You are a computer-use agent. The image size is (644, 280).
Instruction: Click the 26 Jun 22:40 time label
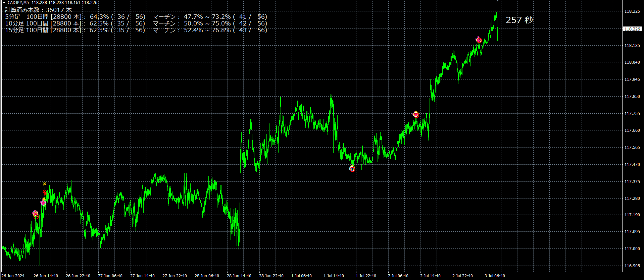tap(78, 276)
